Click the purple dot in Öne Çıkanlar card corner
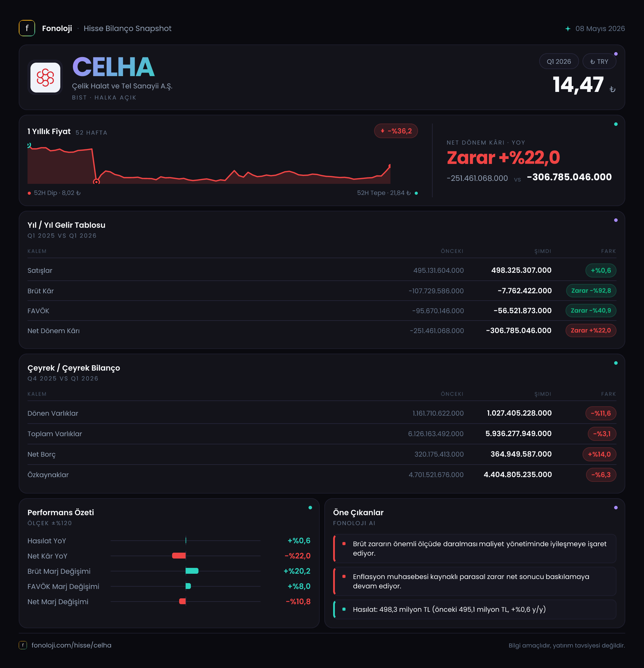 616,508
